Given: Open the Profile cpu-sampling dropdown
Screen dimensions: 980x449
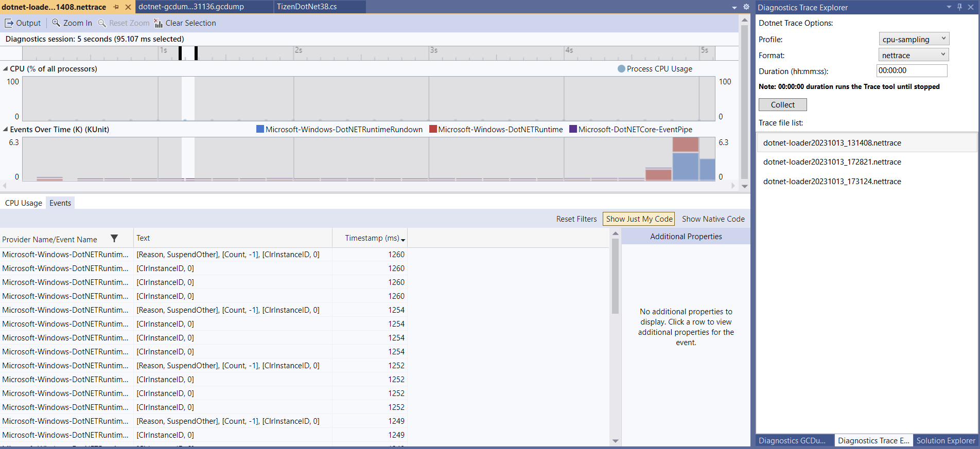Looking at the screenshot, I should tap(914, 39).
